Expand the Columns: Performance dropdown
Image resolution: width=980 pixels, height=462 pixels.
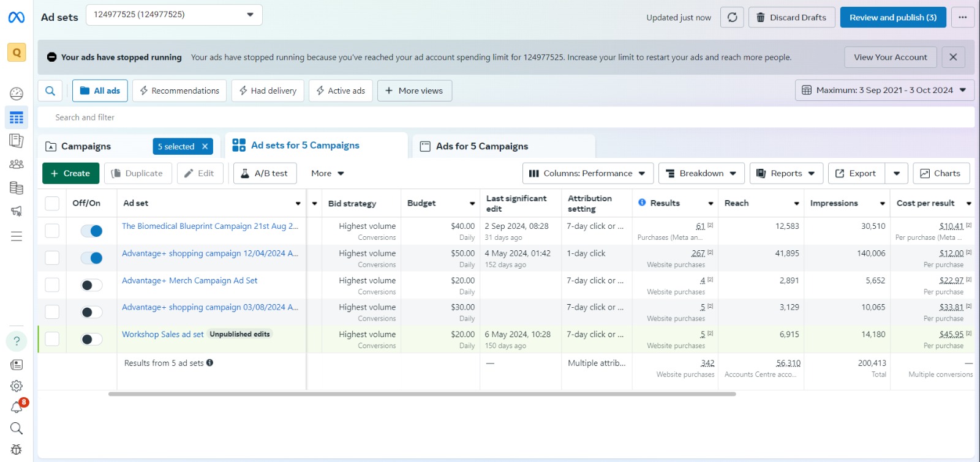(x=588, y=173)
